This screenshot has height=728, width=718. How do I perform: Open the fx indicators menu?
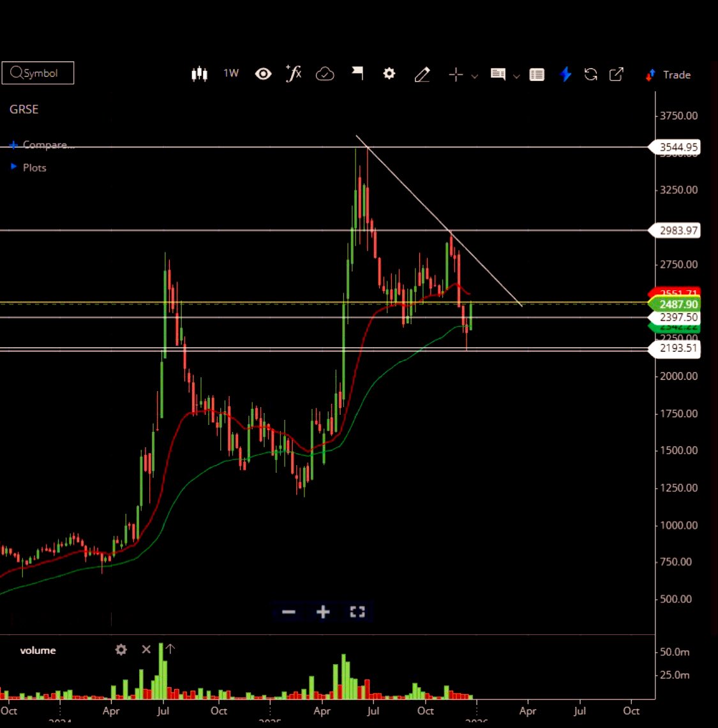(x=294, y=73)
